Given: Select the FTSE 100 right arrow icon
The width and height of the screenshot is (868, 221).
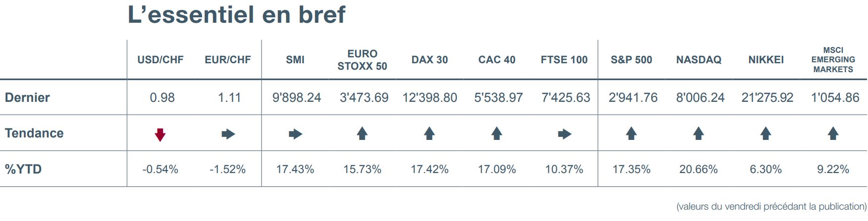Looking at the screenshot, I should coord(564,134).
